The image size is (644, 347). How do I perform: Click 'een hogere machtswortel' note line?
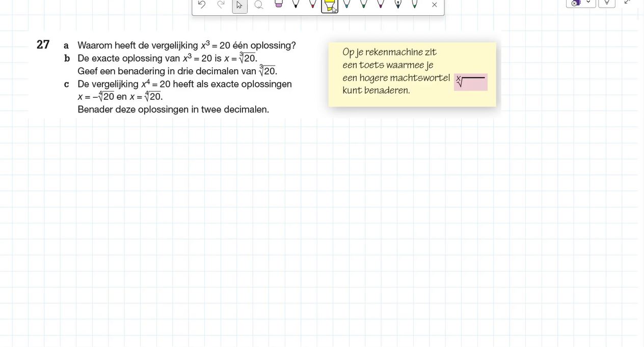point(396,78)
